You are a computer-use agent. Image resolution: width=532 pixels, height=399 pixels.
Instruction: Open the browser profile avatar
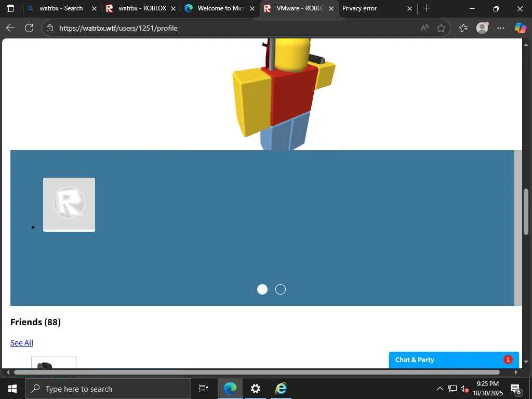482,28
